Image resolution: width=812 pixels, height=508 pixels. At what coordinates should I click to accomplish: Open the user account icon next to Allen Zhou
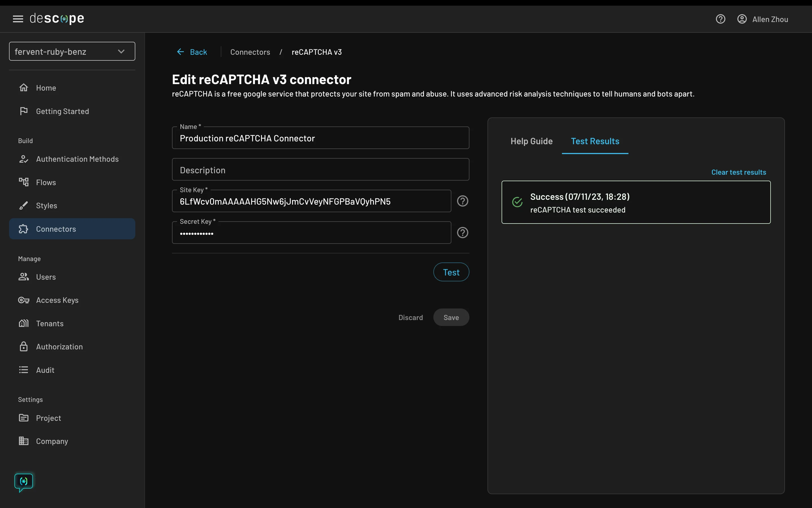[742, 19]
